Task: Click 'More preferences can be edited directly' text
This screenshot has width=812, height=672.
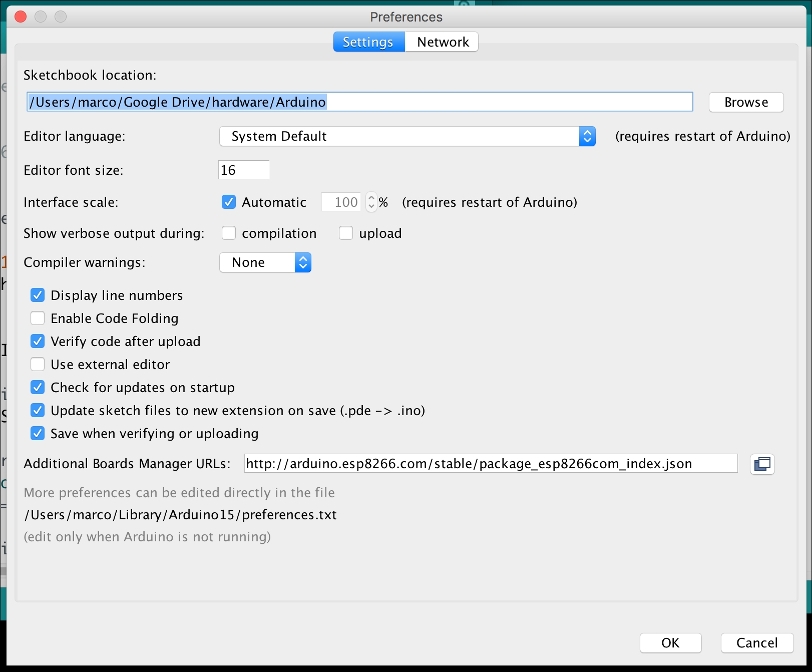Action: [179, 493]
